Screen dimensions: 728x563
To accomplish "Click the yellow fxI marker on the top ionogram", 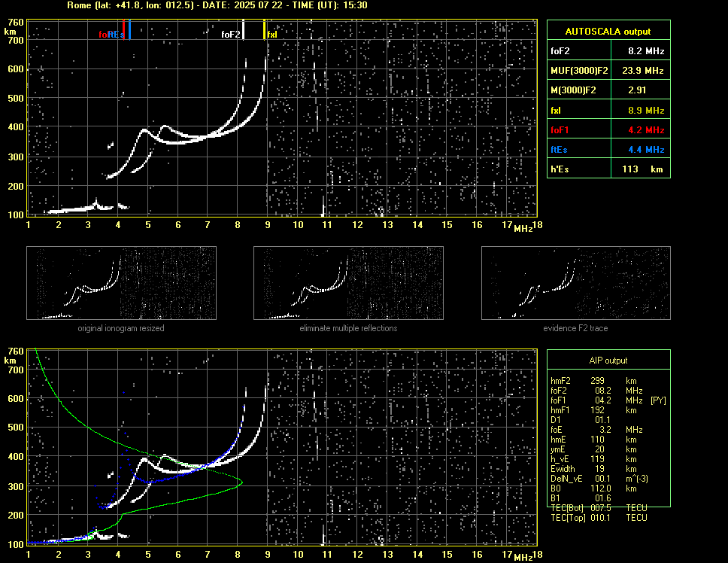I will (265, 29).
